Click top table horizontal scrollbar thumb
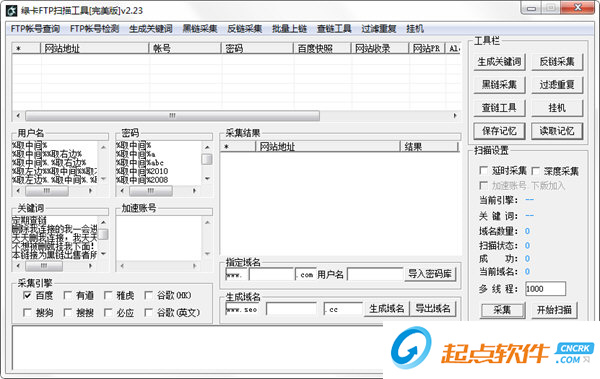600x379 pixels. point(172,115)
